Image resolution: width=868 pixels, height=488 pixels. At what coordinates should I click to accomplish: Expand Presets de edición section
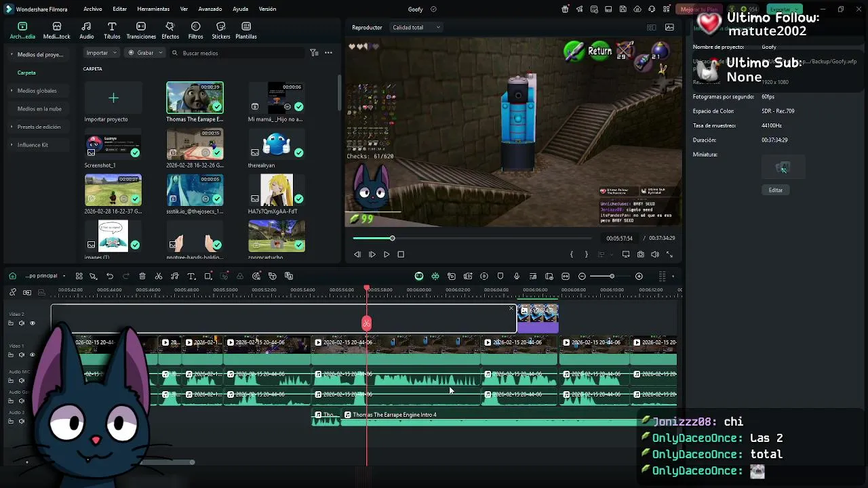(x=12, y=127)
